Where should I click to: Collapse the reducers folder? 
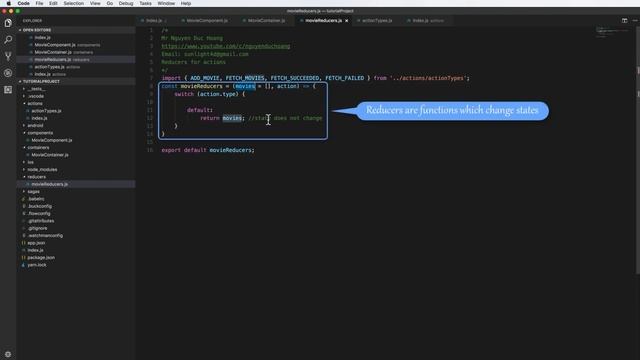tap(36, 177)
